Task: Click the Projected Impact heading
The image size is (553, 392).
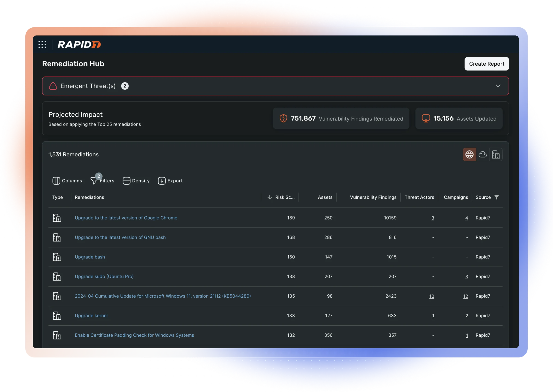Action: (76, 114)
